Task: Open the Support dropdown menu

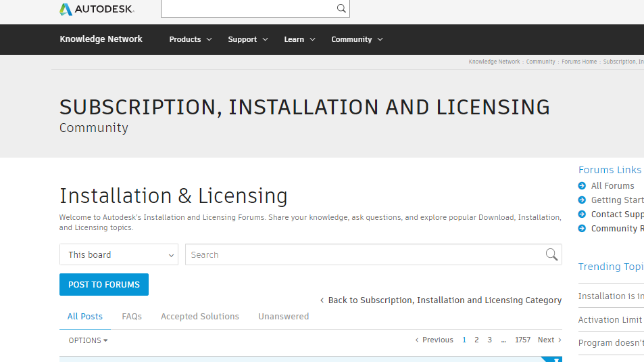Action: [248, 39]
